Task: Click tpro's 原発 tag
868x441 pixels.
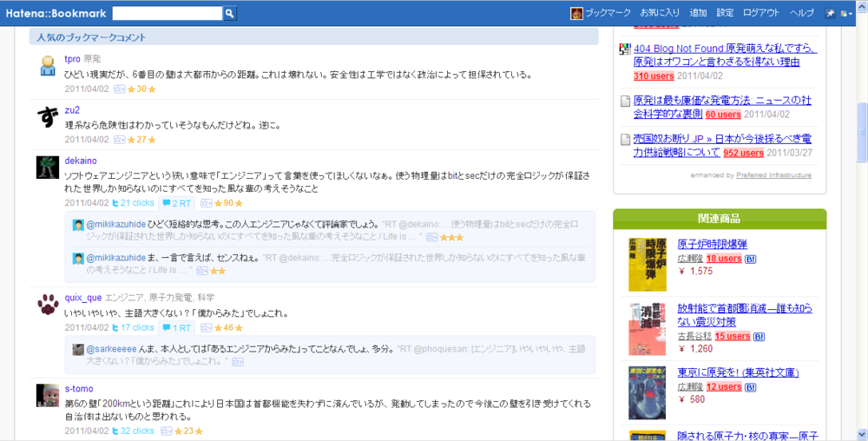Action: pos(92,59)
